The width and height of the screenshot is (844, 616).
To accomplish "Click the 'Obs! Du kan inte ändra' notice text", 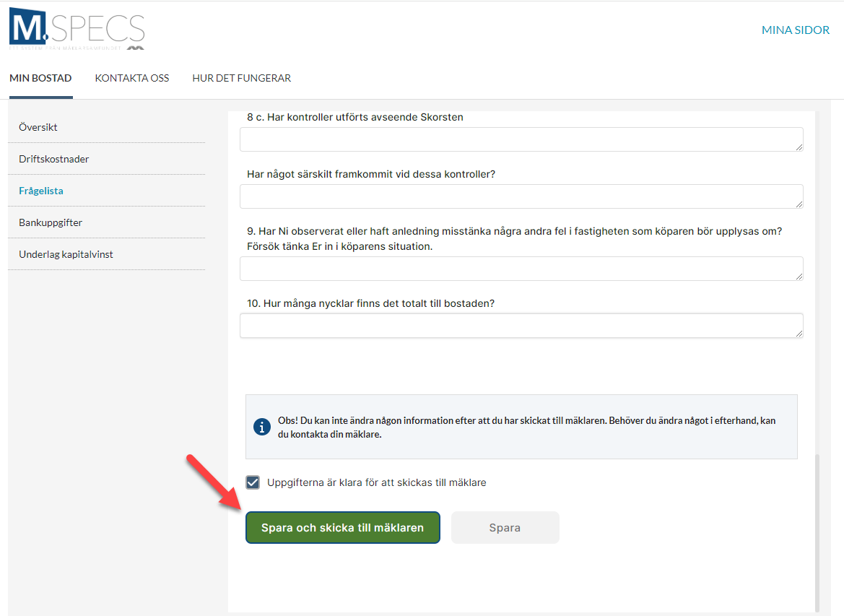I will (526, 427).
